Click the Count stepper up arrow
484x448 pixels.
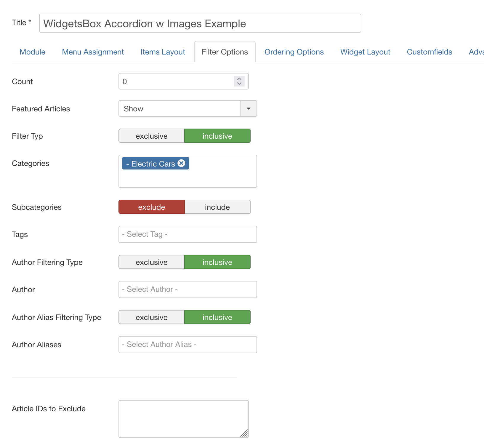point(239,79)
